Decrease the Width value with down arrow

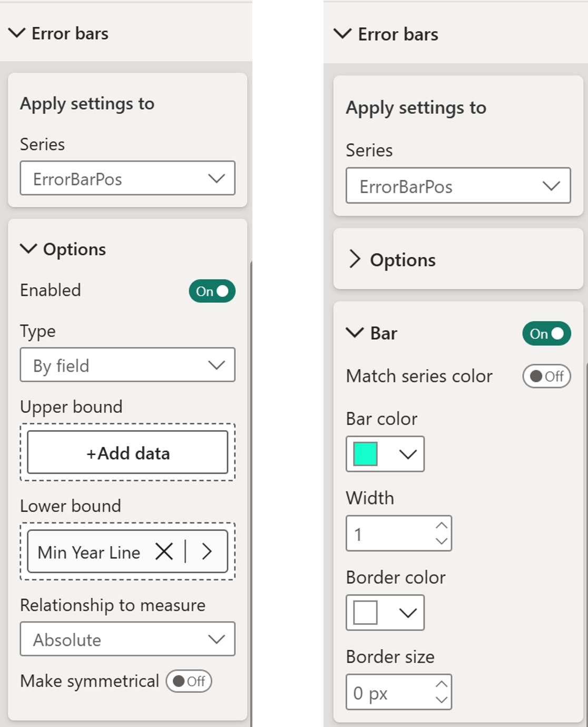(x=442, y=541)
